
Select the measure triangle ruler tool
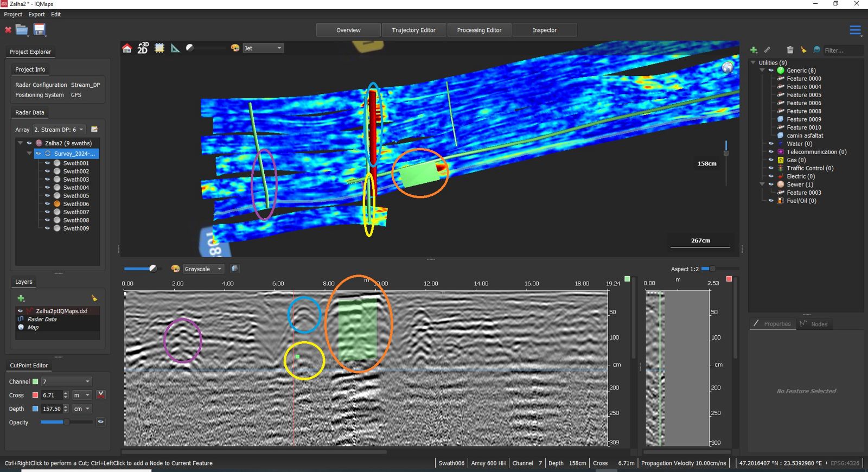pos(175,48)
